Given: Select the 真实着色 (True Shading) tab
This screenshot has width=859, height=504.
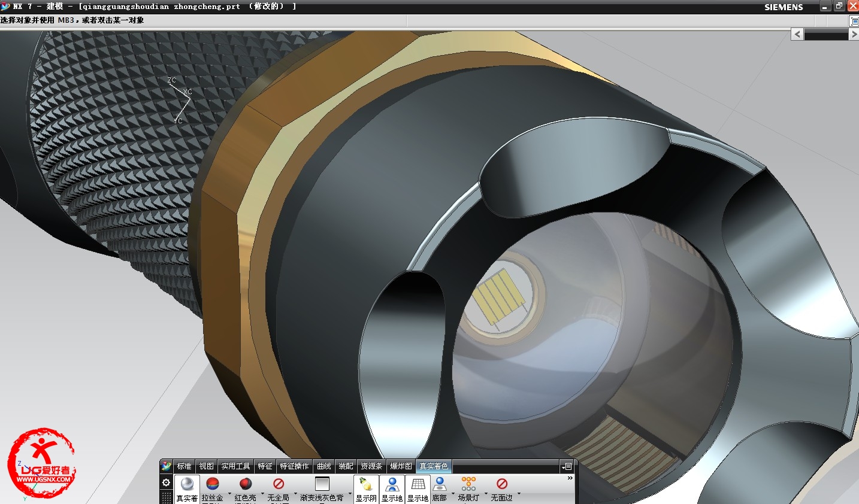Looking at the screenshot, I should [x=434, y=466].
